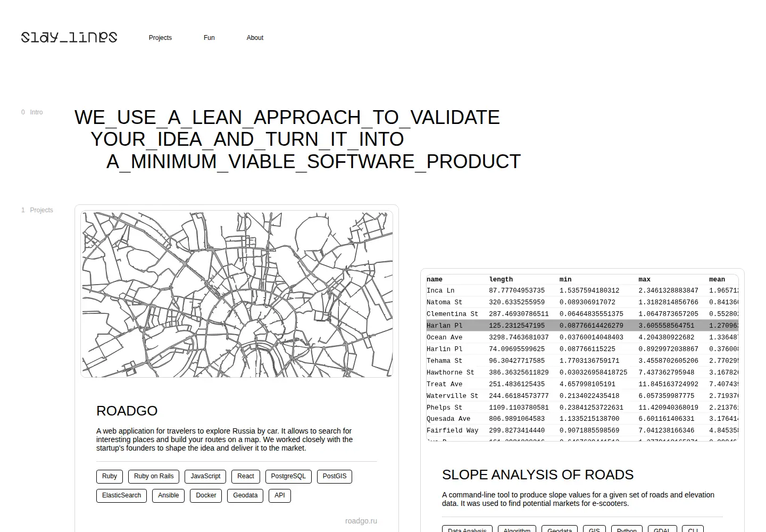Click the Ocean Ave name cell
Image resolution: width=766 pixels, height=532 pixels.
[x=444, y=337]
